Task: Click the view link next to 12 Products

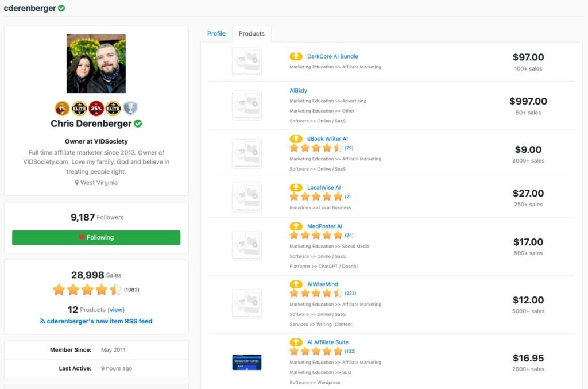Action: (x=116, y=310)
